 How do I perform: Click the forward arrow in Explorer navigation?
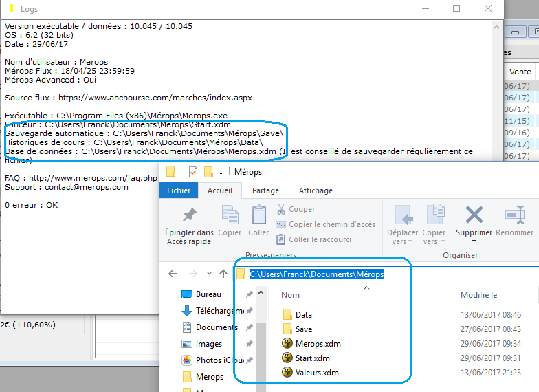click(192, 274)
